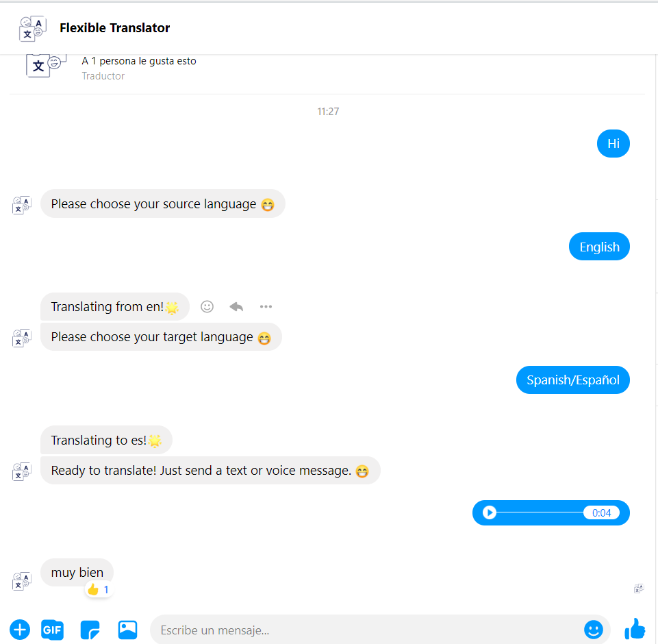658x644 pixels.
Task: Click the 'English' message bubble
Action: point(599,247)
